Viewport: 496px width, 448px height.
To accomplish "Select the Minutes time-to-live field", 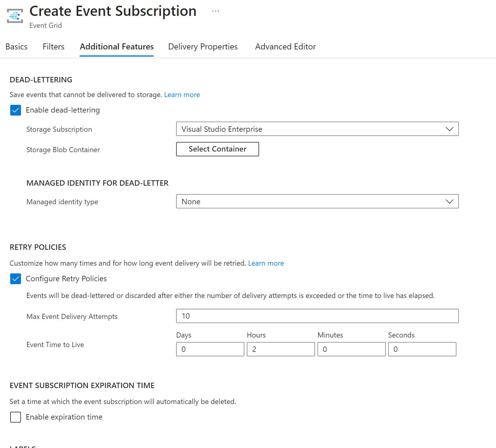I will (x=351, y=349).
